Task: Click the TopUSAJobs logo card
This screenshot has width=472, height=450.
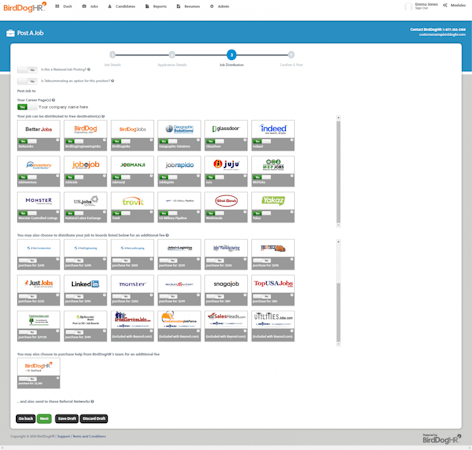Action: click(273, 284)
